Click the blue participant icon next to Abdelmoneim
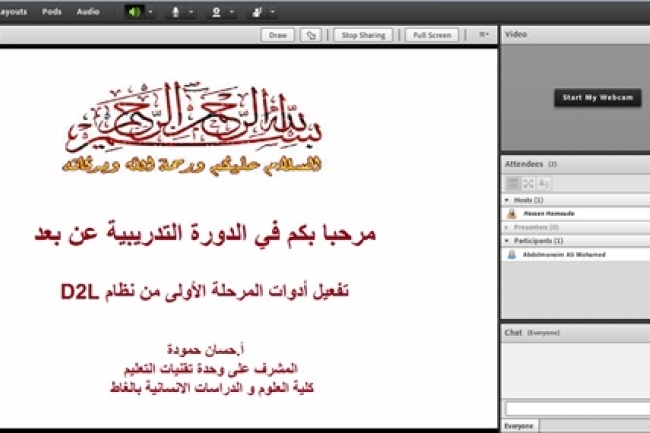Screen dimensions: 650x433 [x=512, y=254]
